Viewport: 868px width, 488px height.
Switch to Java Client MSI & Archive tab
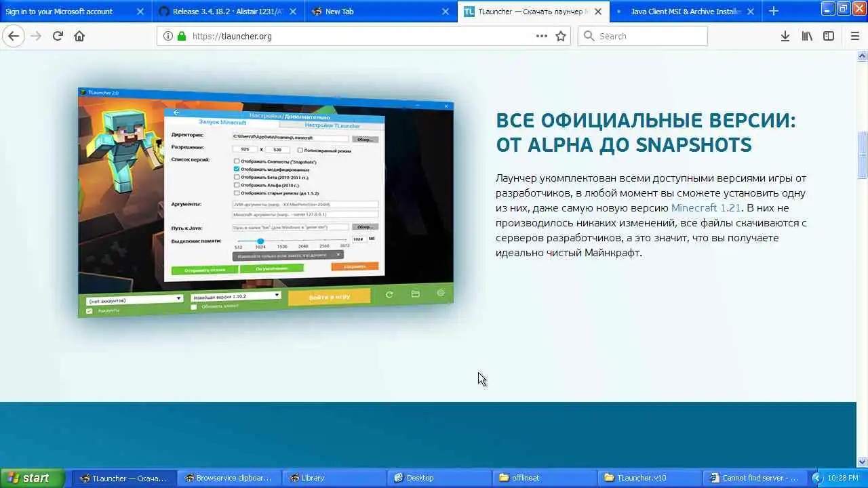[685, 11]
